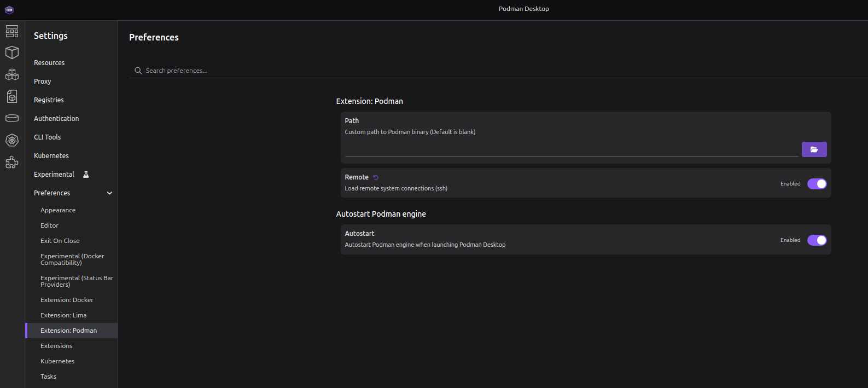Disable the Remote system connections toggle
The height and width of the screenshot is (388, 868).
817,184
